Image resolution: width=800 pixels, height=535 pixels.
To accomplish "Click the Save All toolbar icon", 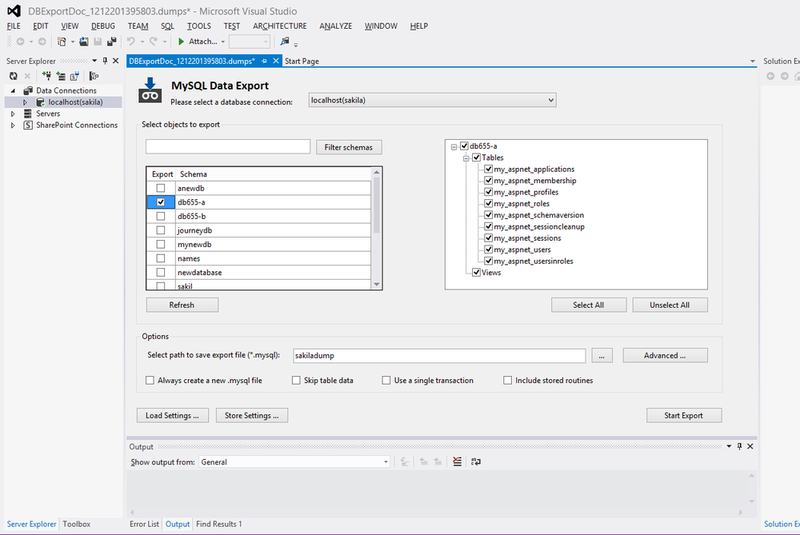I will click(111, 42).
